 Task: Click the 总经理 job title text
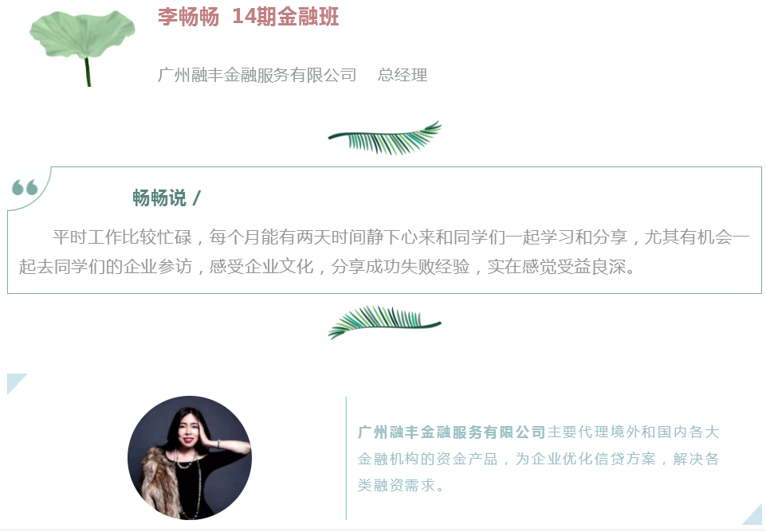point(403,75)
